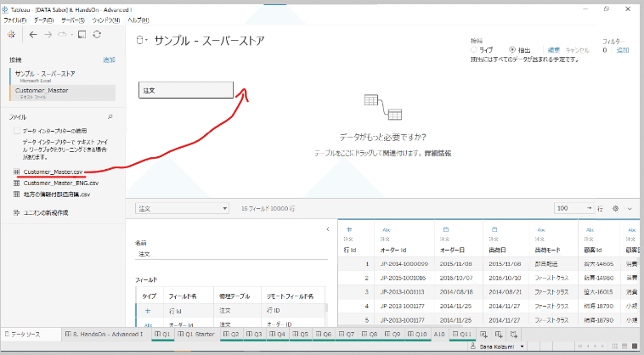
Task: Click the Abc type icon above オーダー Id column
Action: (x=386, y=230)
